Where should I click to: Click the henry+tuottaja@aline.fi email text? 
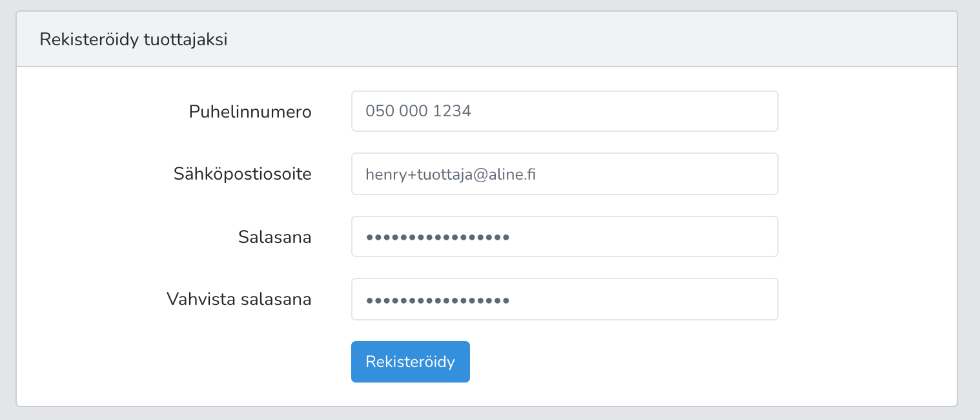click(451, 174)
